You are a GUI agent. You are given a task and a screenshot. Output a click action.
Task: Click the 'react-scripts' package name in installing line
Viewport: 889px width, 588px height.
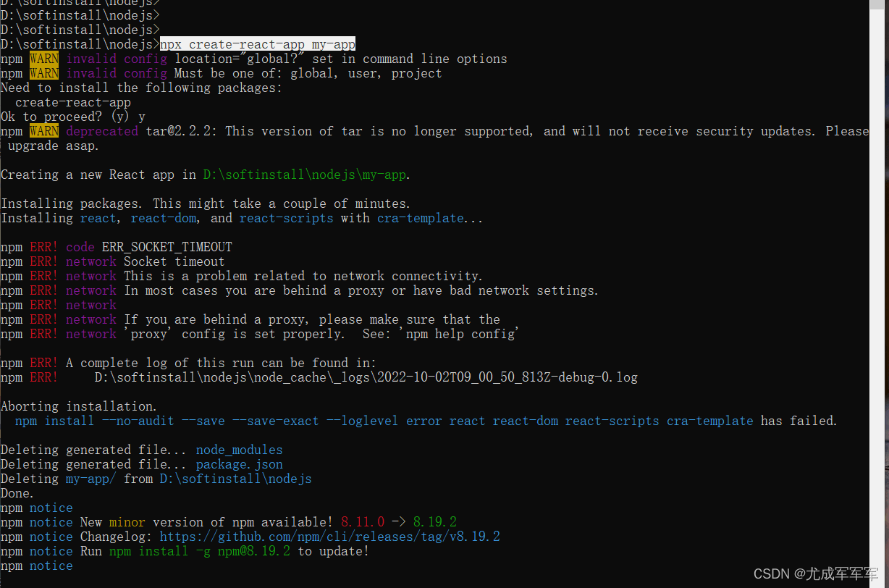[x=287, y=218]
